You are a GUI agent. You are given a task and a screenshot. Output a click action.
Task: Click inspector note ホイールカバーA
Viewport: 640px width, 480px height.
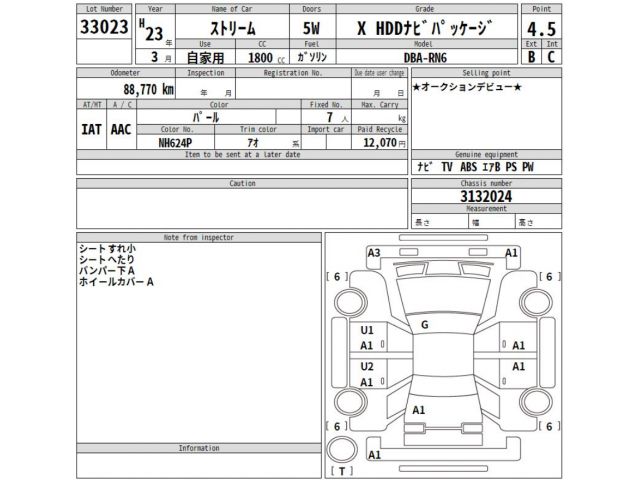click(116, 282)
